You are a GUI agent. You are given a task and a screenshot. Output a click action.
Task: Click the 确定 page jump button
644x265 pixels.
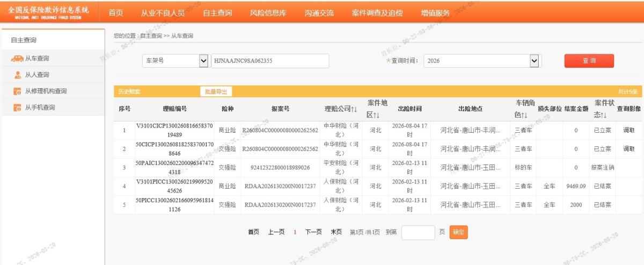458,232
